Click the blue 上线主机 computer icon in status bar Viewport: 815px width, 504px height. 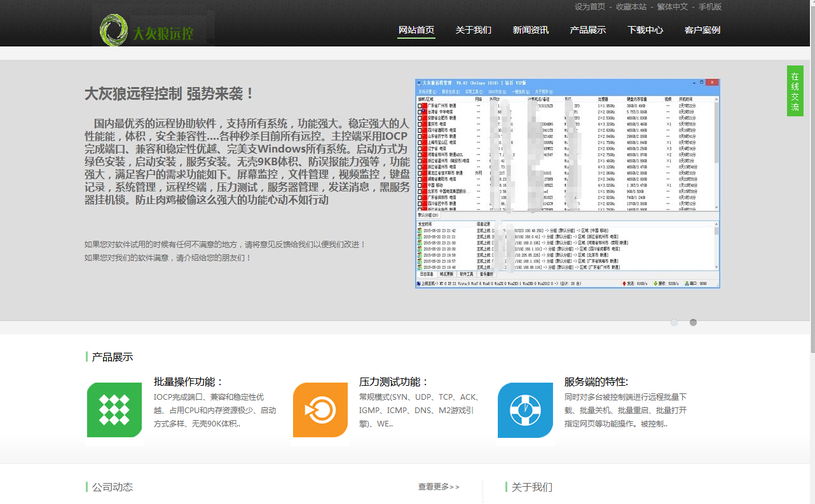tap(418, 283)
